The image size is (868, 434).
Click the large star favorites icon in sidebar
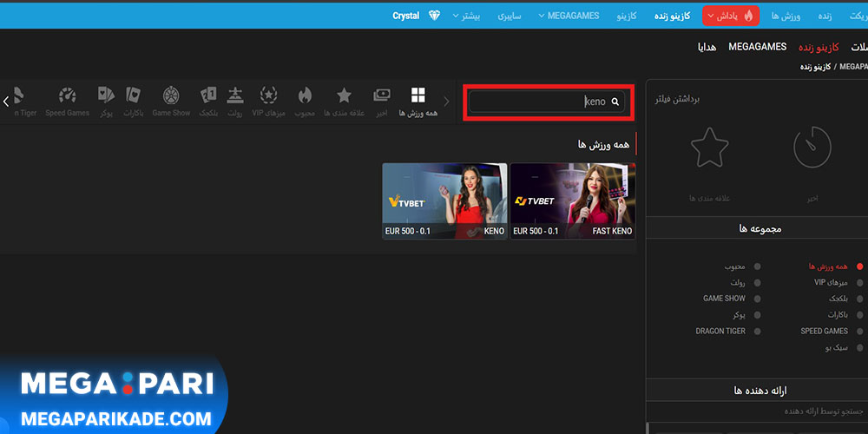[x=709, y=148]
